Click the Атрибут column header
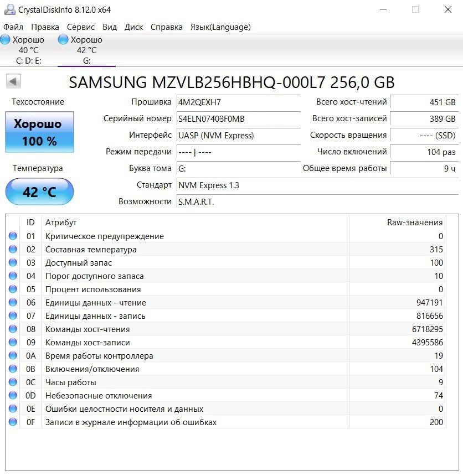Screen dimensions: 463x476 pyautogui.click(x=196, y=223)
